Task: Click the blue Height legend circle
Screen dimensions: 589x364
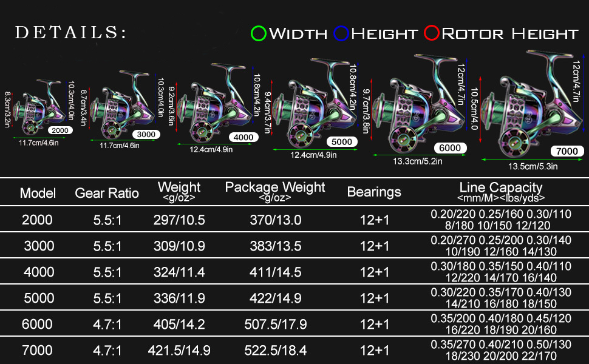Action: [341, 33]
